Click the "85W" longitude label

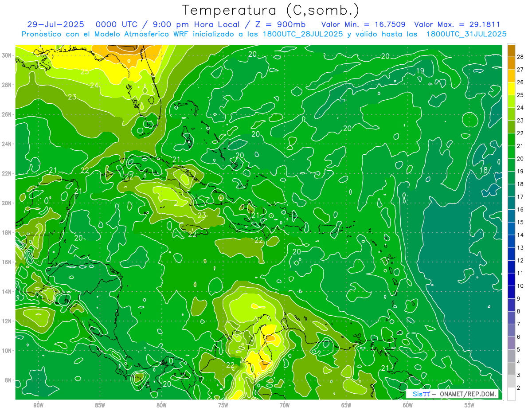[100, 405]
